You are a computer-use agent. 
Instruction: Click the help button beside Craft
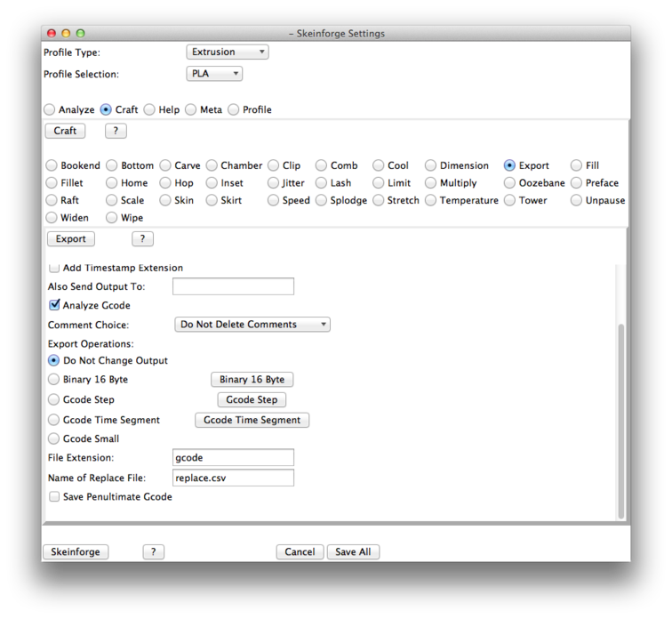pos(115,131)
